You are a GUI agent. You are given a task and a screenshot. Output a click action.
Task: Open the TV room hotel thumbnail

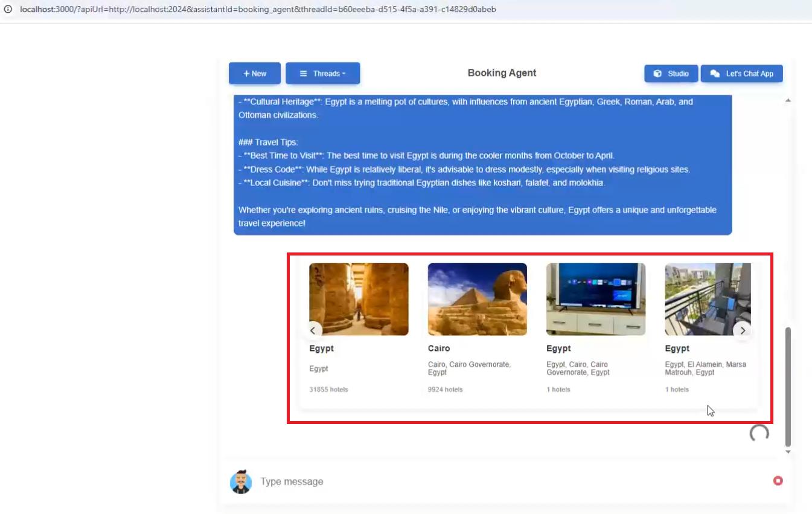(x=595, y=299)
